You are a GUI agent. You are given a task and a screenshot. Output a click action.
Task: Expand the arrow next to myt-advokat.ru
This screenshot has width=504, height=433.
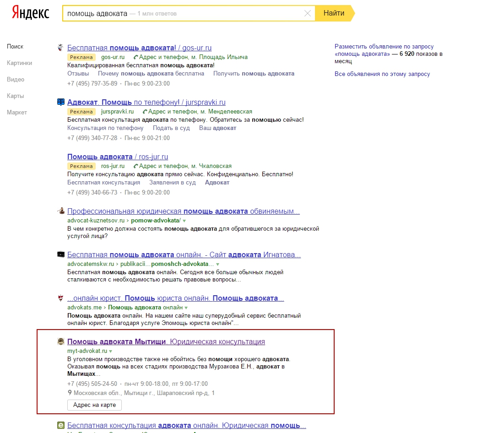[x=111, y=352]
